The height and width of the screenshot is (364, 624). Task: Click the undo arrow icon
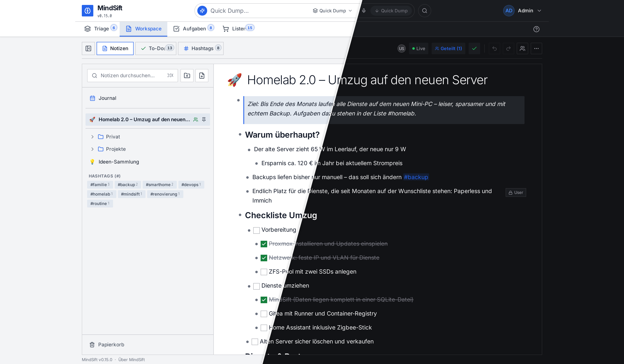[x=494, y=48]
